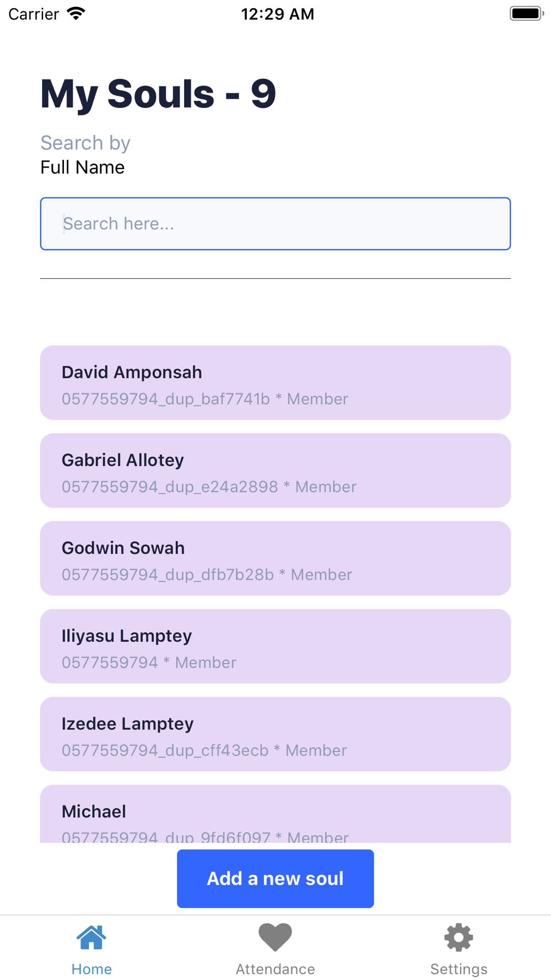Tap the 12:29 AM status bar clock
The height and width of the screenshot is (980, 551).
(278, 14)
